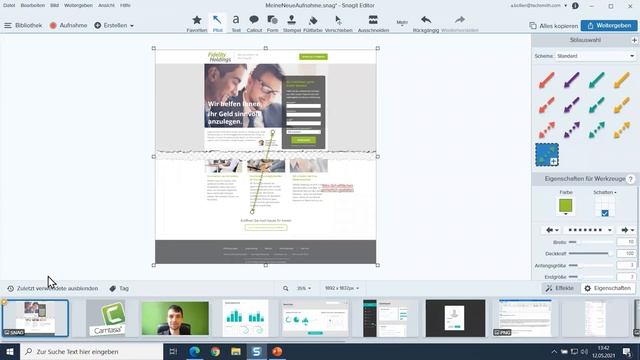Click the Anfangsgröße slider
This screenshot has height=360, width=640.
pos(591,265)
